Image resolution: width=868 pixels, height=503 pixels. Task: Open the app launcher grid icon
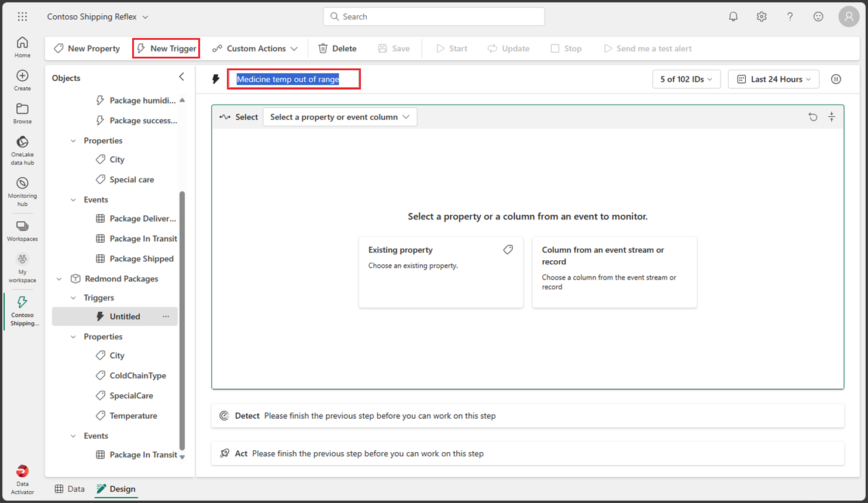[22, 16]
